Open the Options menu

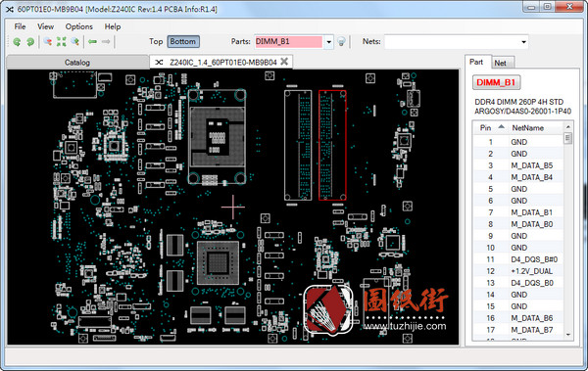point(78,26)
